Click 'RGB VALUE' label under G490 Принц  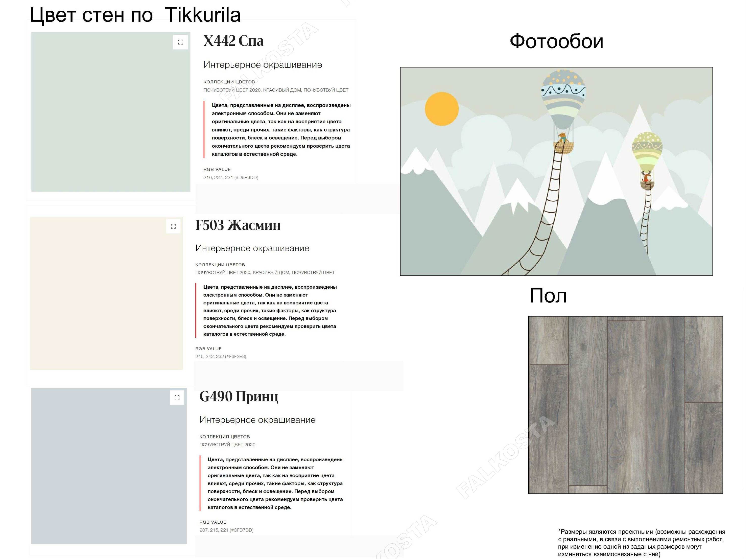pos(213,522)
